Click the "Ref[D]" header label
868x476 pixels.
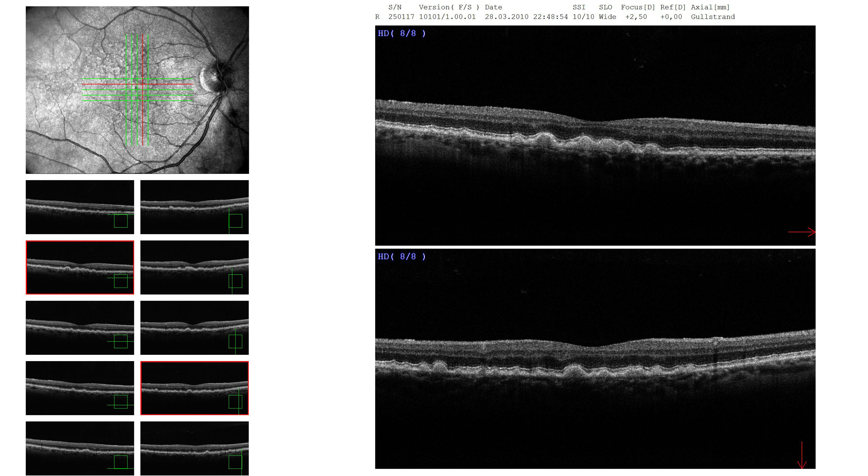click(x=673, y=7)
